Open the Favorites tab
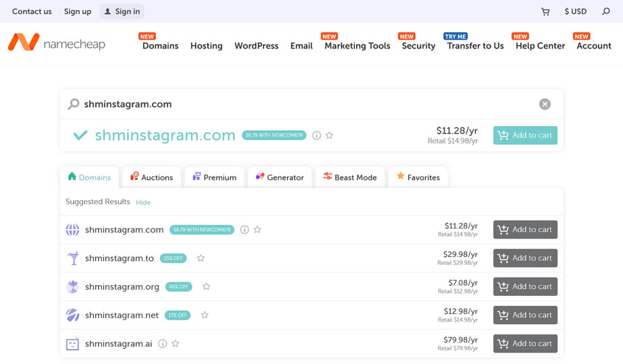The image size is (623, 364). pos(418,177)
